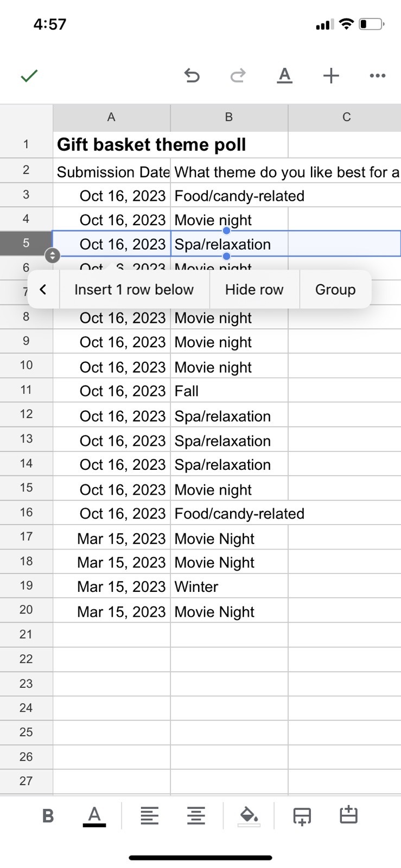
Task: Set horizontal alignment to left
Action: click(149, 816)
